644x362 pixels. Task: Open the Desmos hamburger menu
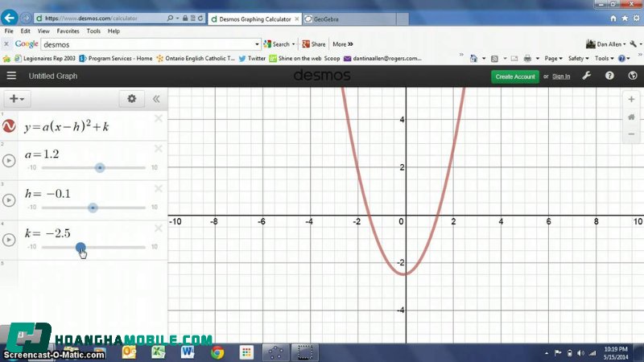(x=11, y=76)
